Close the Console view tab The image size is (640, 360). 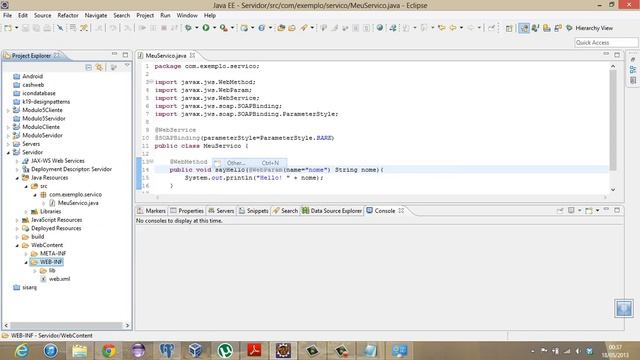[401, 211]
